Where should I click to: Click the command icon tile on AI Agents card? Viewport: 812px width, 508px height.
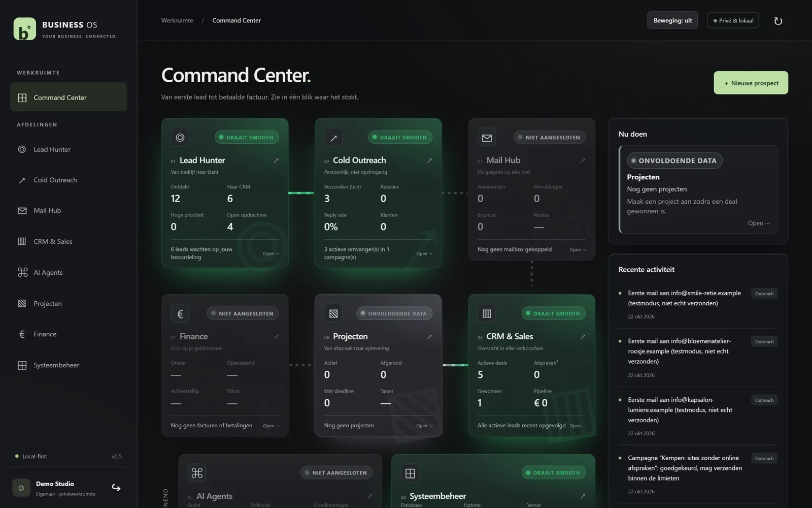[x=197, y=473]
